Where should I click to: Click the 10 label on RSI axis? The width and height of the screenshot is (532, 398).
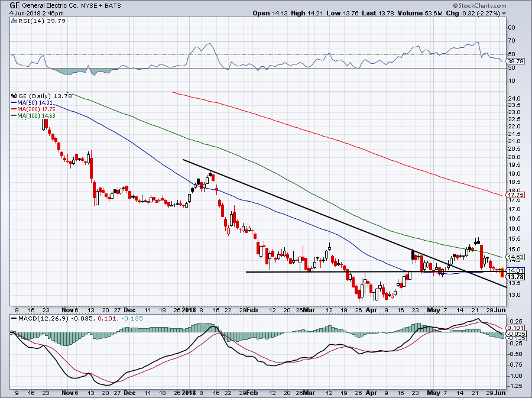512,81
